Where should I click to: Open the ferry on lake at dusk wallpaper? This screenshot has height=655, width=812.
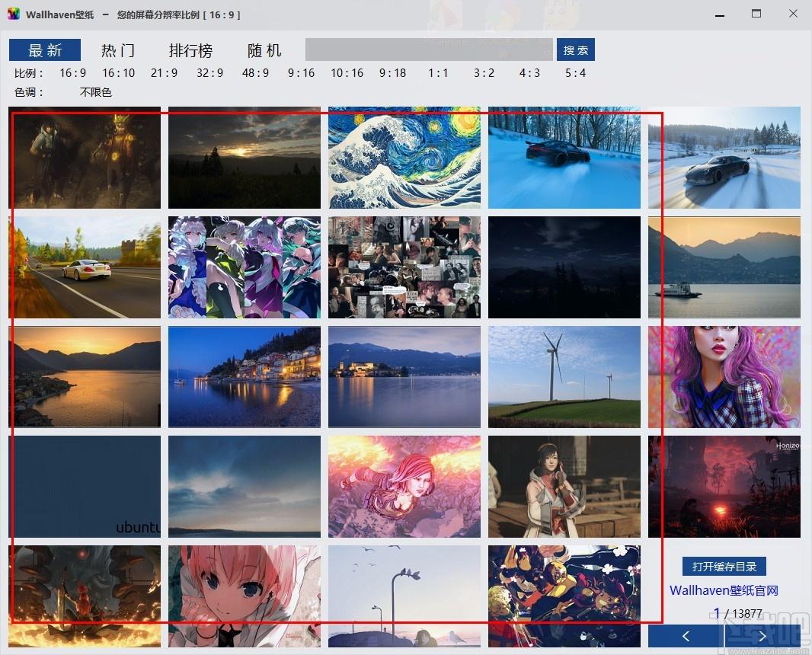pos(724,267)
